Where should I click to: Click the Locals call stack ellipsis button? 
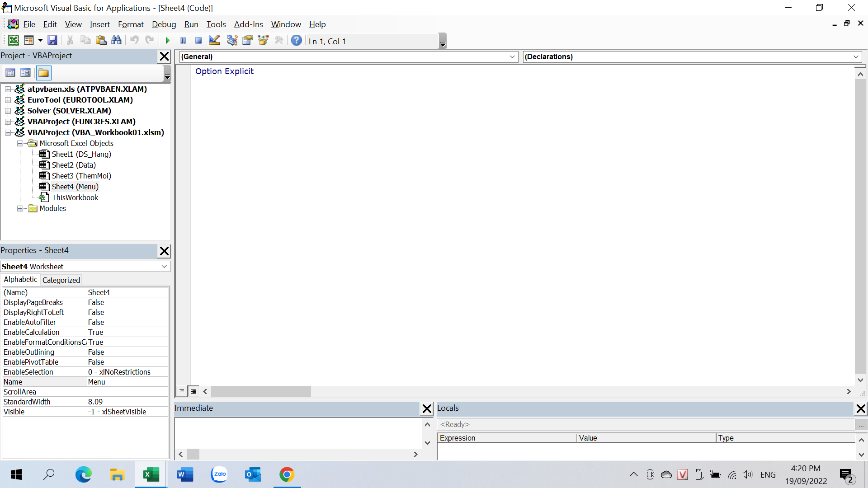[861, 425]
